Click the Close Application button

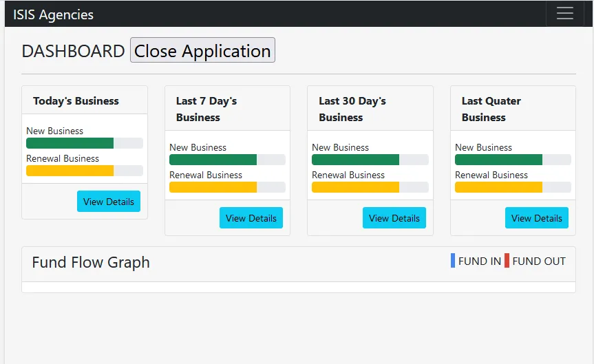point(202,50)
